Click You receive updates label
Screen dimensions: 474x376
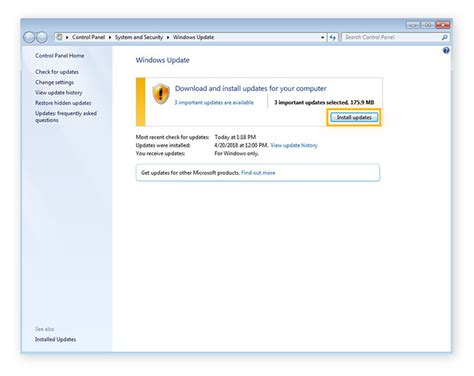[160, 154]
